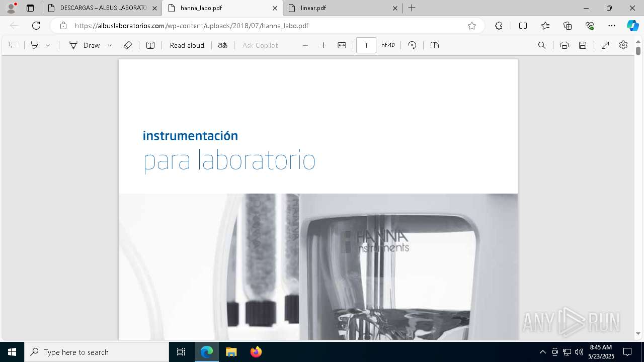Open Microsoft Edge from taskbar
Screen dimensions: 644x362
click(207, 352)
